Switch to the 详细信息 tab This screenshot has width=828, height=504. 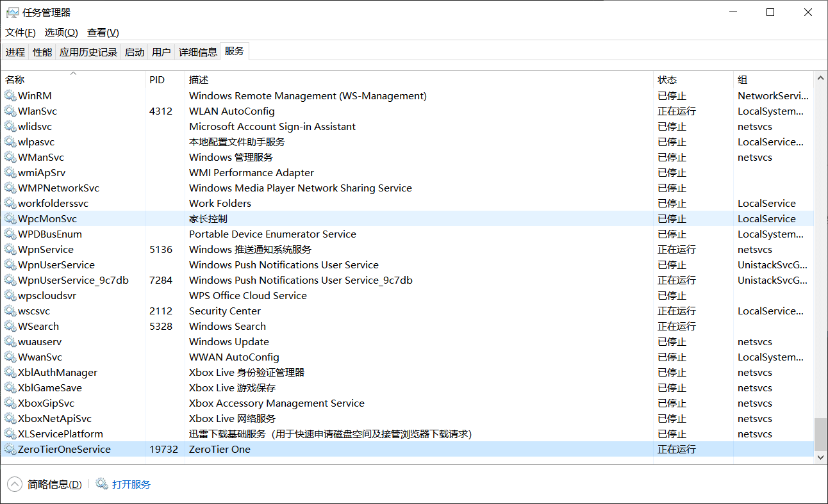(198, 53)
